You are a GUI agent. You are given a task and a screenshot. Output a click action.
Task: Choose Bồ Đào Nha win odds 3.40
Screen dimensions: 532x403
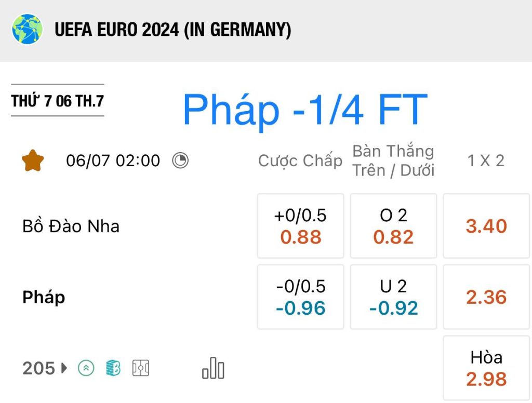486,226
